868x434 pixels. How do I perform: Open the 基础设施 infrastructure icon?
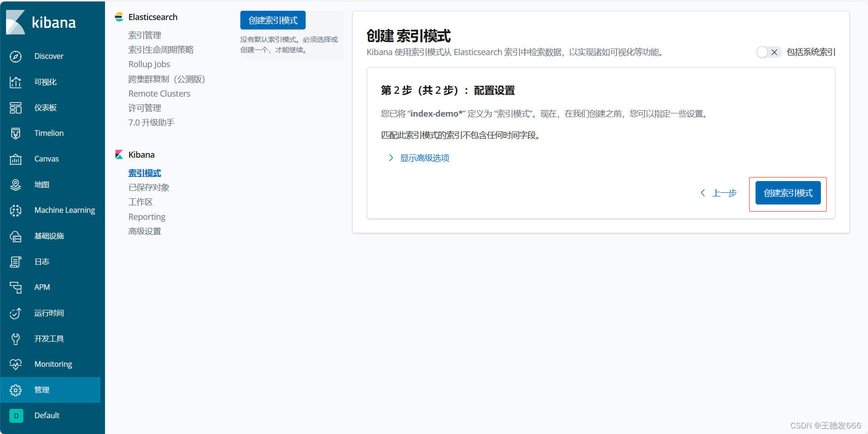pos(15,236)
